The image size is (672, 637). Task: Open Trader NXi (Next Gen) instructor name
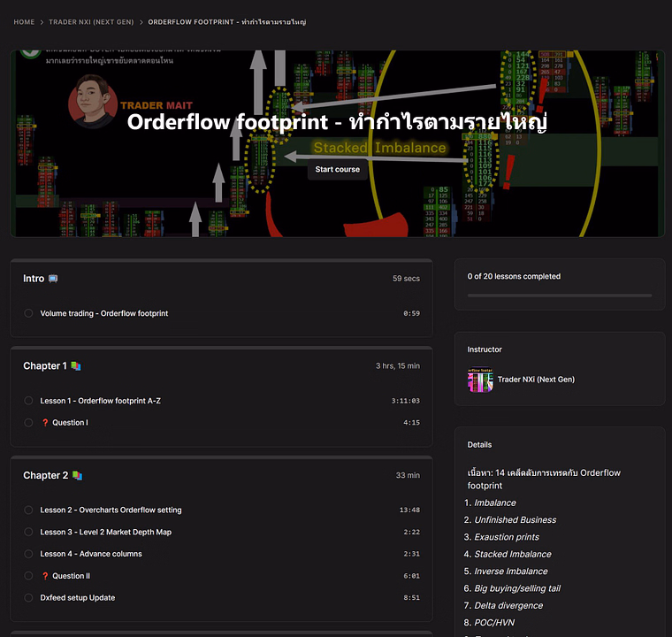pos(536,380)
